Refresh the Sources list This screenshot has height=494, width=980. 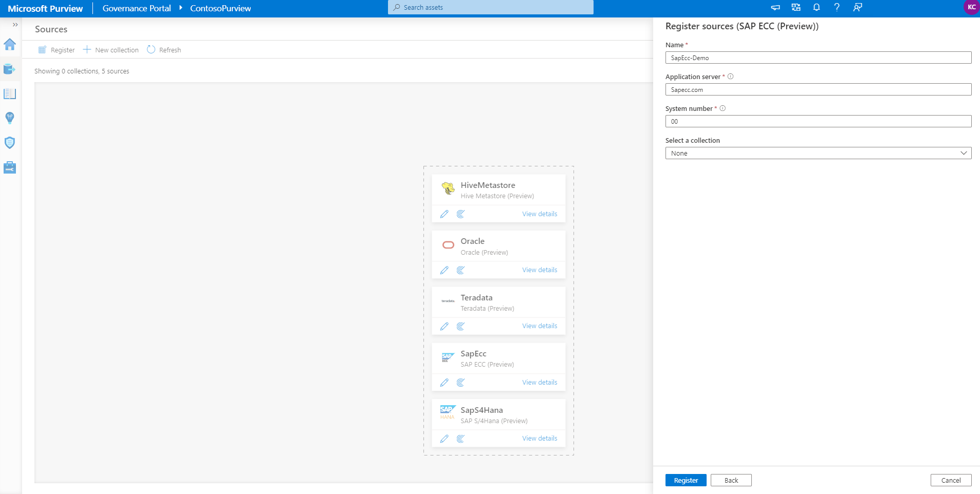[164, 50]
